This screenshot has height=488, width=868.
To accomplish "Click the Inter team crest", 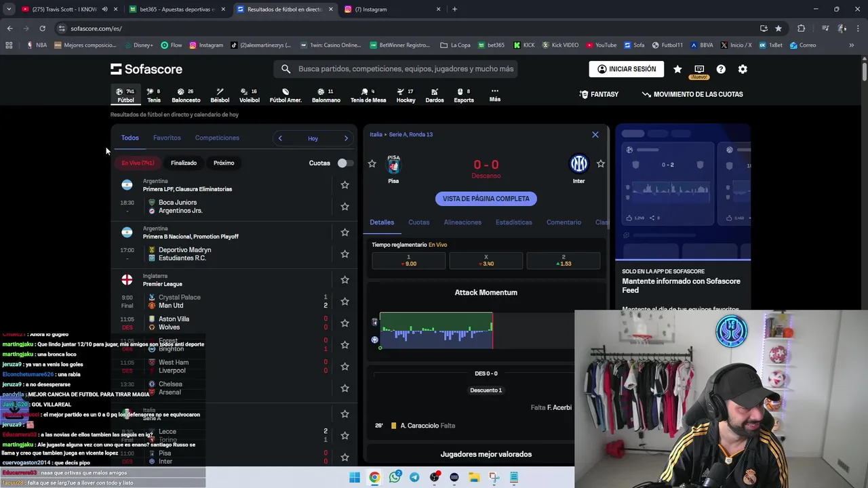I will click(578, 164).
